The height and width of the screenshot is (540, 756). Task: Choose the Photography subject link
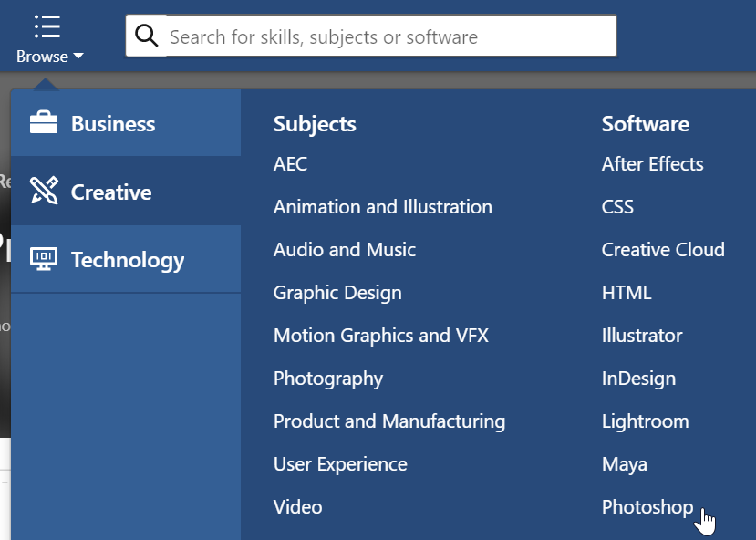point(327,379)
